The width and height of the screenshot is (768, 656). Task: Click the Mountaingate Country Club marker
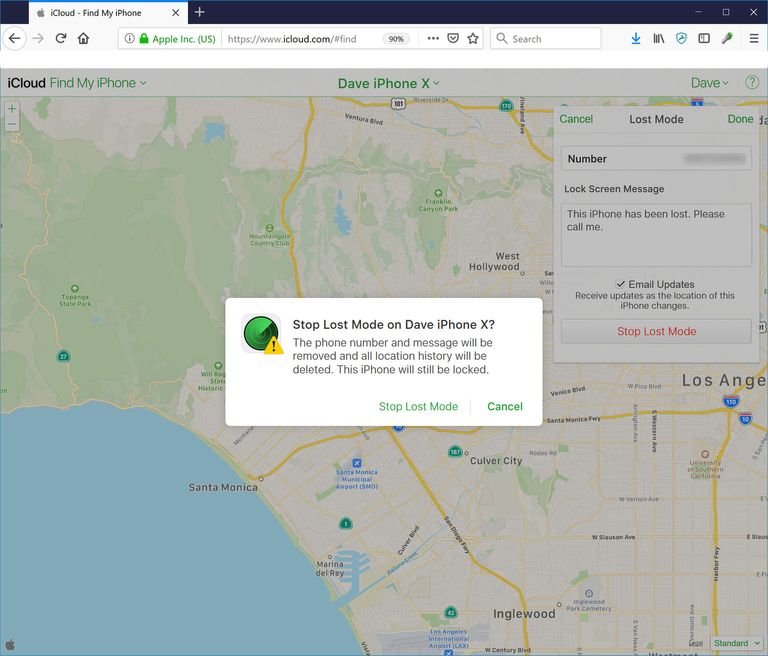[x=269, y=228]
